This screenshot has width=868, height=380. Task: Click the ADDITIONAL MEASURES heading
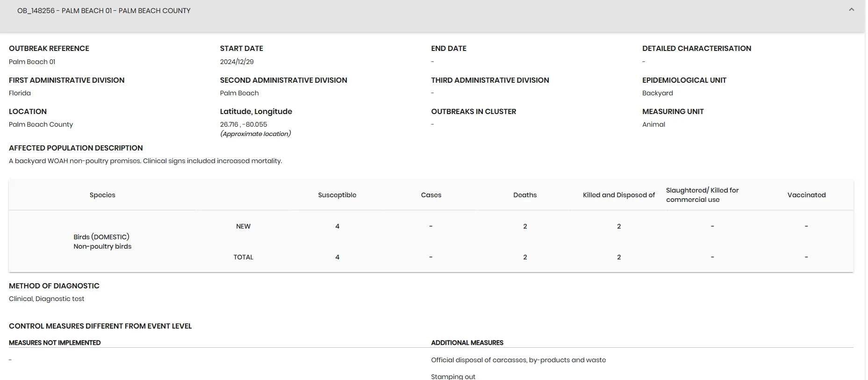click(x=467, y=343)
